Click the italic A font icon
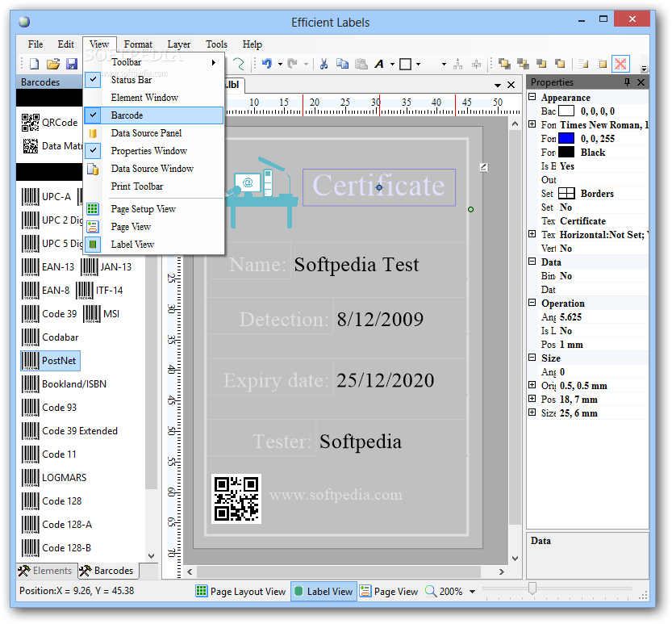The width and height of the screenshot is (672, 624). (x=379, y=65)
